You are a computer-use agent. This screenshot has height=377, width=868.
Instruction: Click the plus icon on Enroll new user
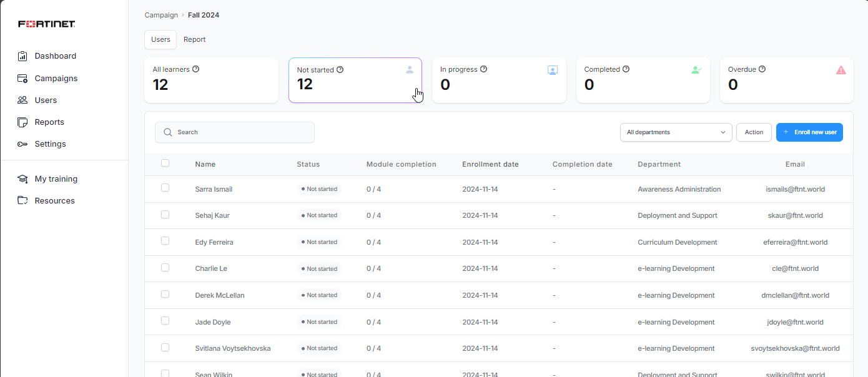pos(786,132)
